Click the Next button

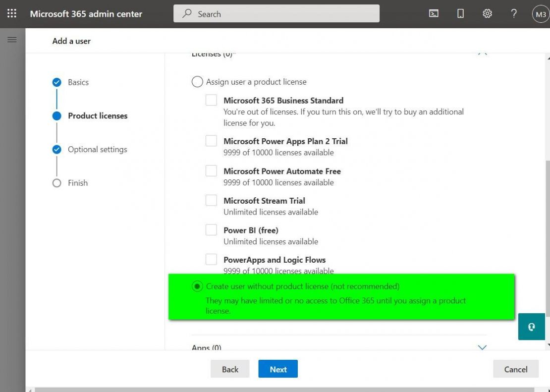point(278,369)
